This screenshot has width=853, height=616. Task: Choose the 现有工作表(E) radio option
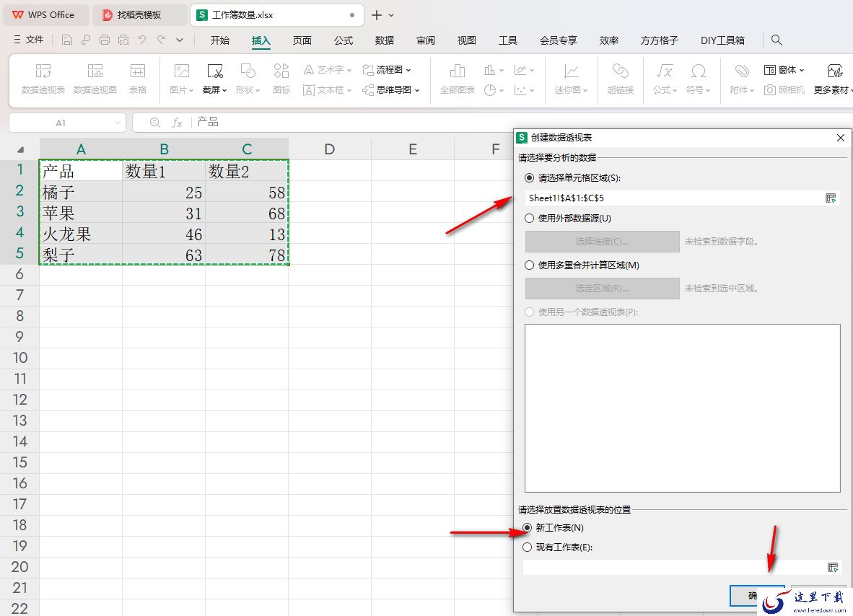pos(527,547)
